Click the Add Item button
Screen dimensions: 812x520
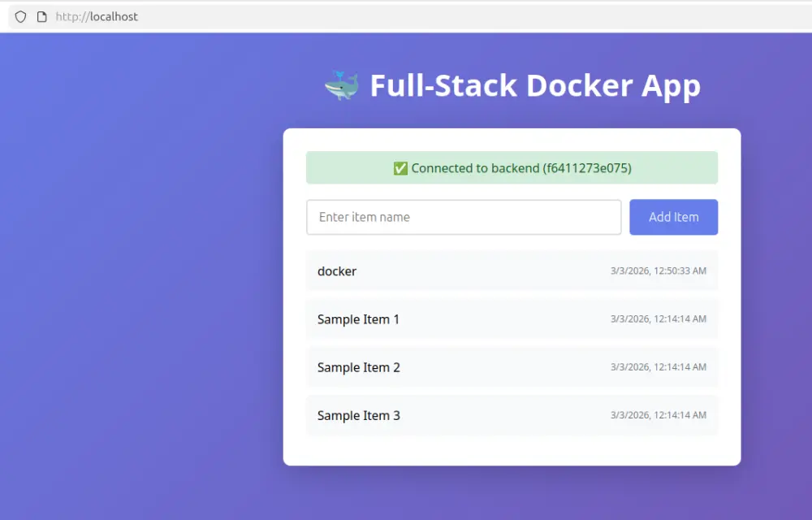pos(673,217)
